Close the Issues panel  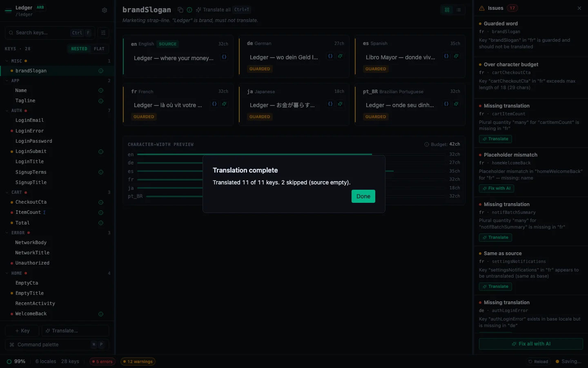[x=579, y=8]
